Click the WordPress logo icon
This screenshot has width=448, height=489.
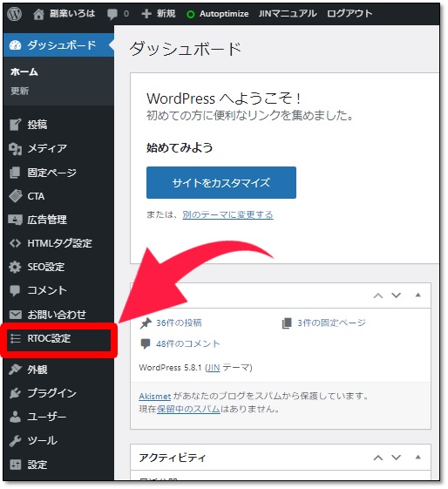(14, 14)
